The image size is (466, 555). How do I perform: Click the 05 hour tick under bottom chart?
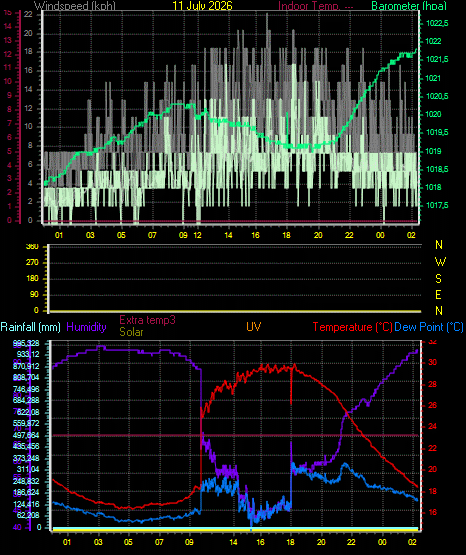128,542
